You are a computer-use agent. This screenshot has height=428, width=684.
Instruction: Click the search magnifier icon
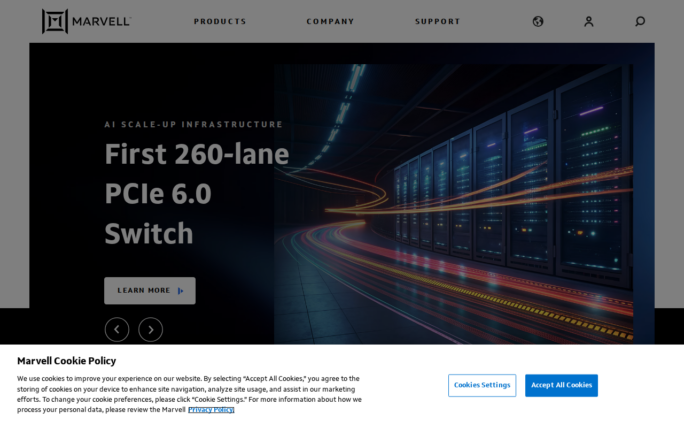[640, 21]
